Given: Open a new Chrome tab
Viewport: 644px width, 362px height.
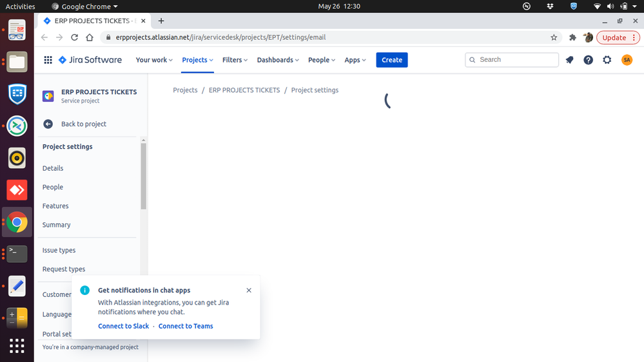Looking at the screenshot, I should 161,21.
